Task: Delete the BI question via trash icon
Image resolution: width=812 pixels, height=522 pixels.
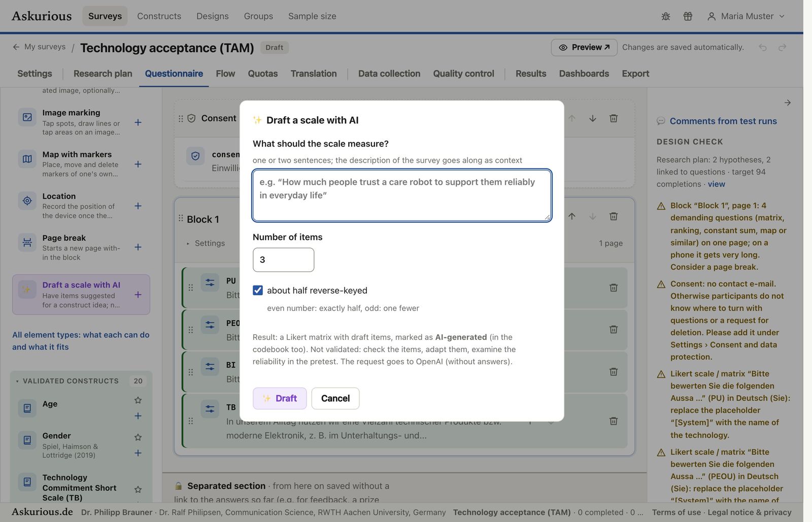Action: pyautogui.click(x=614, y=372)
